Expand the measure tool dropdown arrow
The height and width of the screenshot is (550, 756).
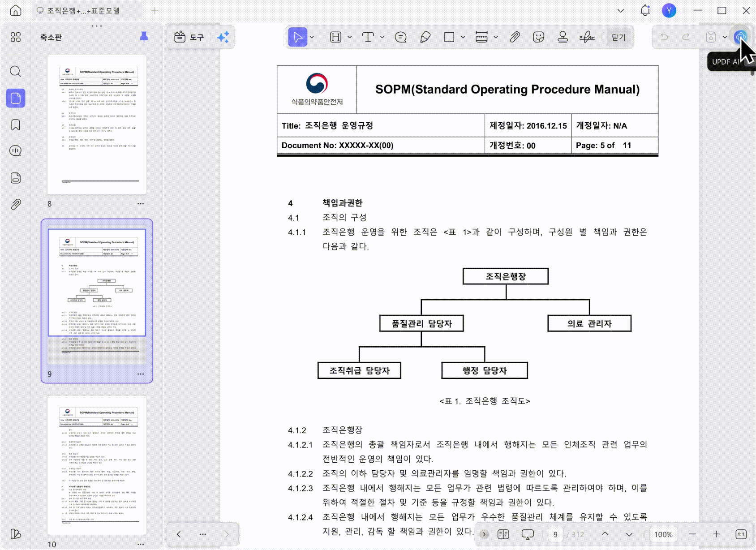pyautogui.click(x=496, y=37)
